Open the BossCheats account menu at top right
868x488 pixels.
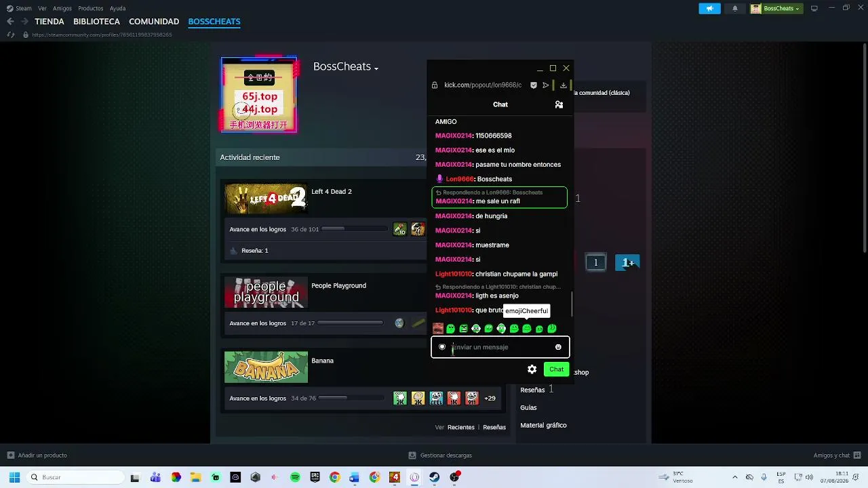pos(776,8)
